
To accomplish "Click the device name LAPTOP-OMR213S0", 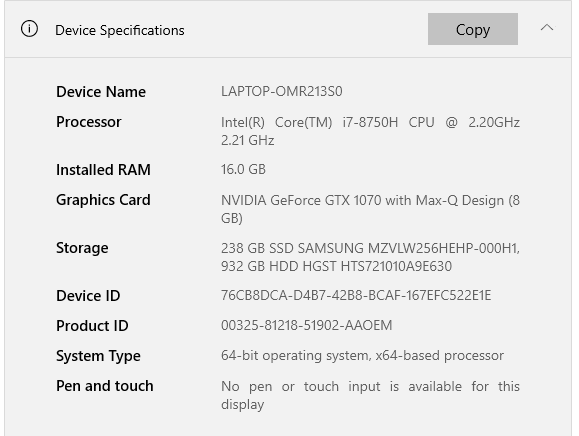I will (282, 91).
